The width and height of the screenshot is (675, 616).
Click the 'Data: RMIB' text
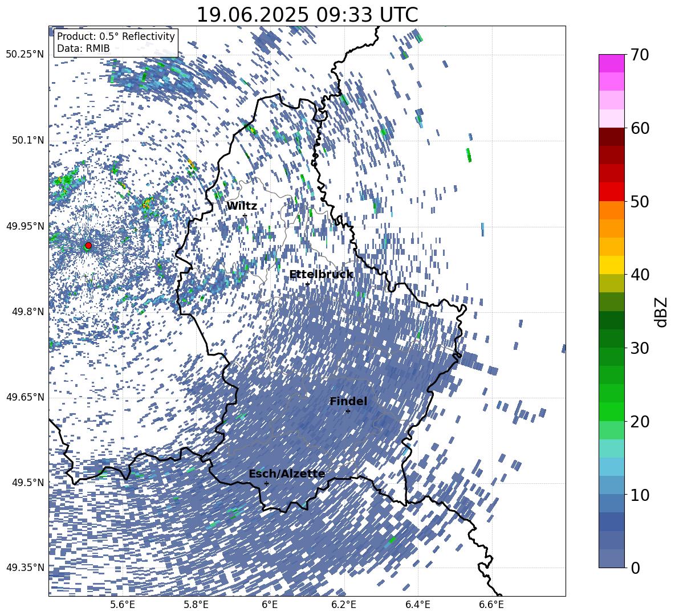click(83, 48)
